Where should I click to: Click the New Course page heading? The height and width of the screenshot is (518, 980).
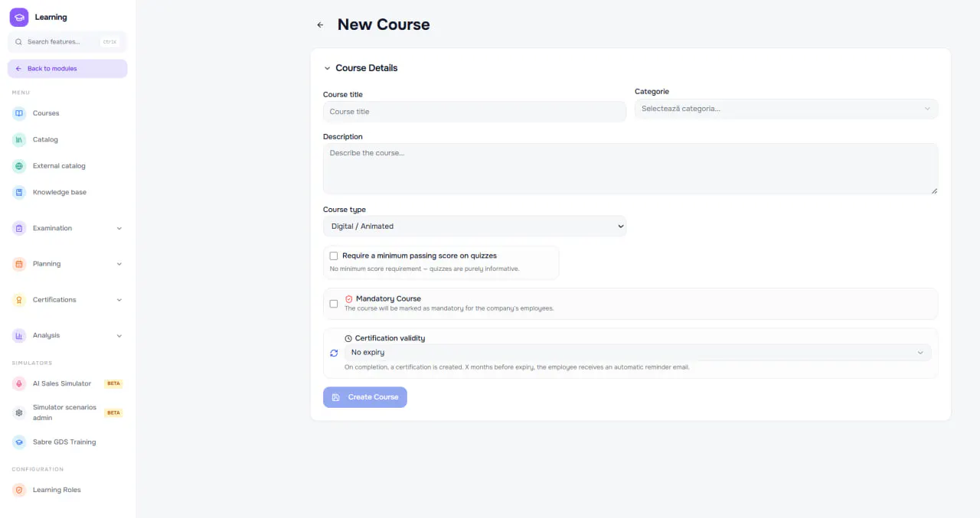point(384,24)
